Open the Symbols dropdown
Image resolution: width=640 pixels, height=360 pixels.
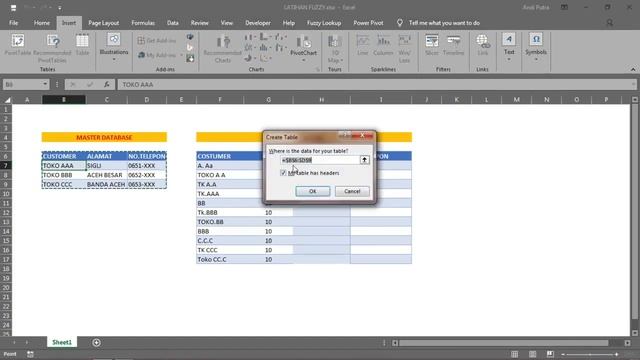[x=536, y=48]
